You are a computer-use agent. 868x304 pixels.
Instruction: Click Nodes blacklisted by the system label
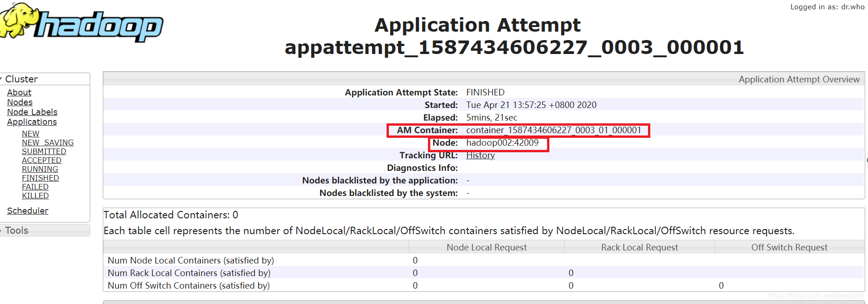click(x=388, y=193)
